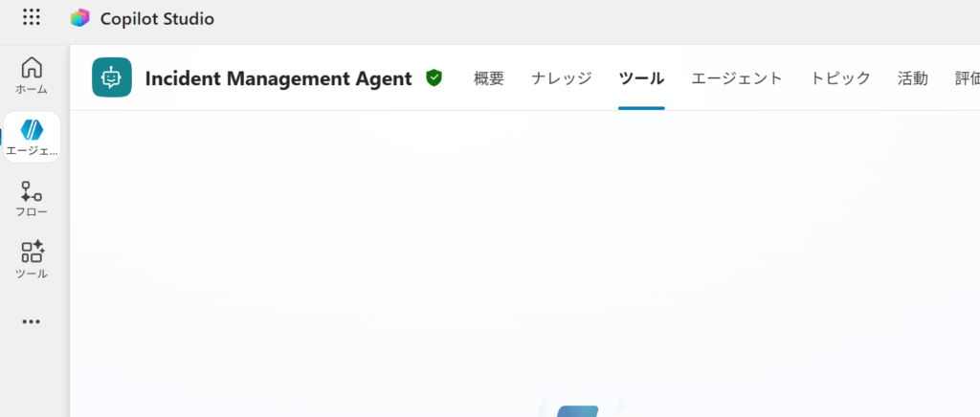The width and height of the screenshot is (980, 417).
Task: Open フロー (Flows) in the left sidebar
Action: 32,199
